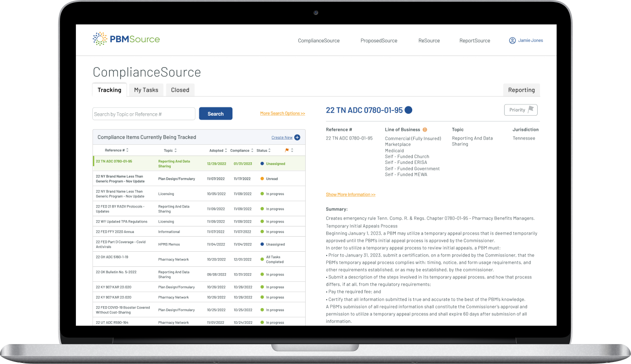Select the 22 FED COVID-19 Booster Covered row
Image resolution: width=631 pixels, height=364 pixels.
(199, 310)
